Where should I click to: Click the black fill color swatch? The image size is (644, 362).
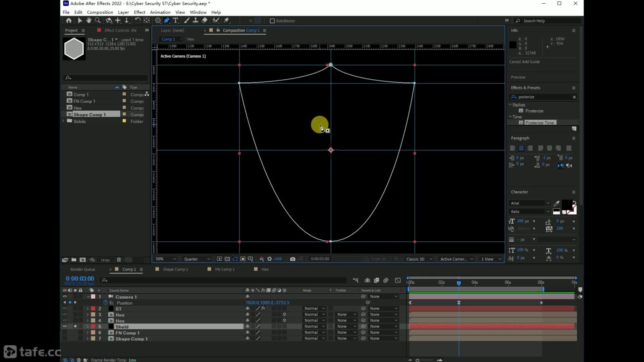tap(567, 204)
